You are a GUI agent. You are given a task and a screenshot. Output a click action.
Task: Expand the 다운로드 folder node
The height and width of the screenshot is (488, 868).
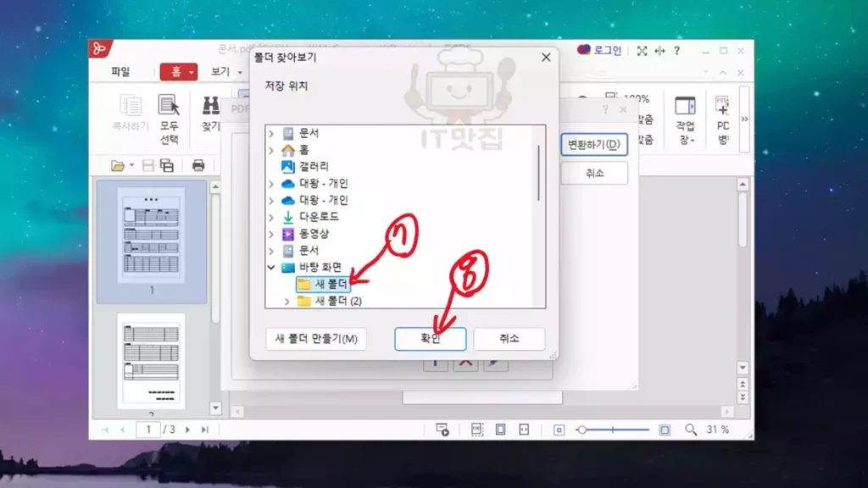(271, 217)
